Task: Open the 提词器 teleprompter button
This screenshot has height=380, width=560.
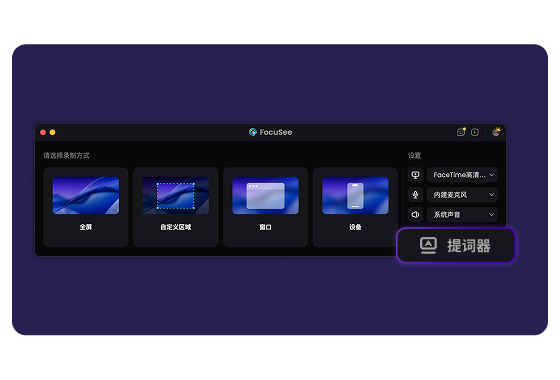Action: 456,246
